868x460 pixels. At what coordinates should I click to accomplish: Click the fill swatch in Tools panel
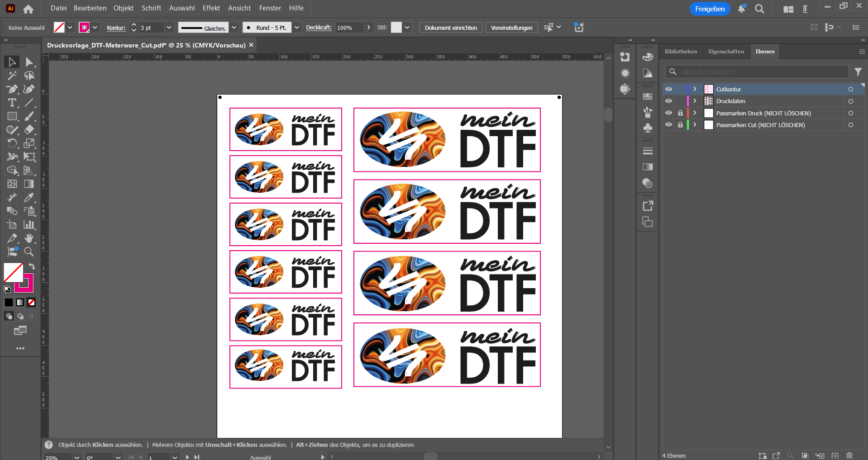pos(14,272)
